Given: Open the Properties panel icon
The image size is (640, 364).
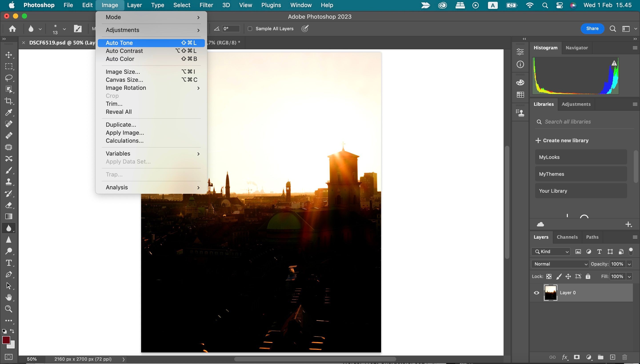Looking at the screenshot, I should click(520, 52).
